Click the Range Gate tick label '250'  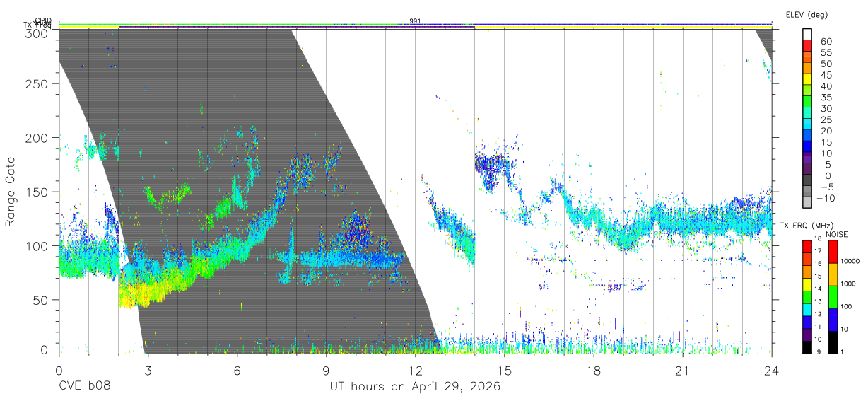click(x=38, y=83)
